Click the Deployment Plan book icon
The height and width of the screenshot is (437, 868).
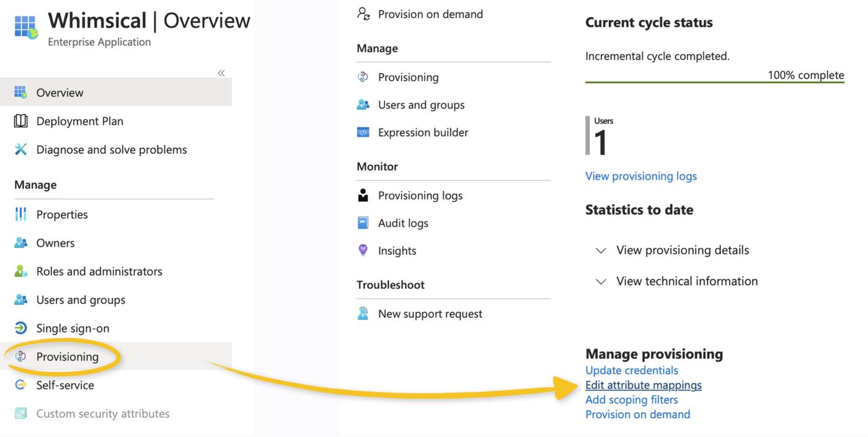click(20, 121)
